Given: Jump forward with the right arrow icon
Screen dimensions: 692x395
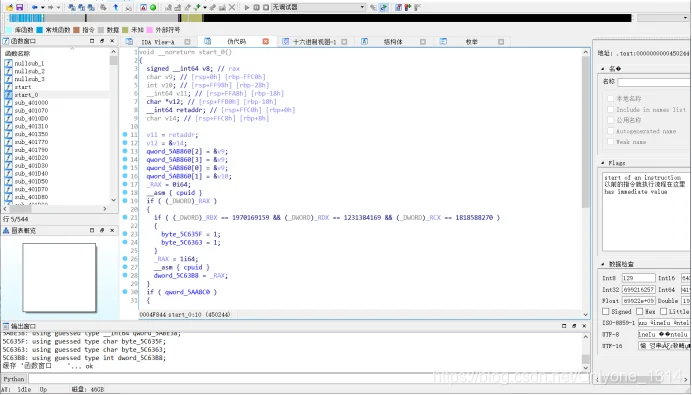Looking at the screenshot, I should [x=50, y=8].
